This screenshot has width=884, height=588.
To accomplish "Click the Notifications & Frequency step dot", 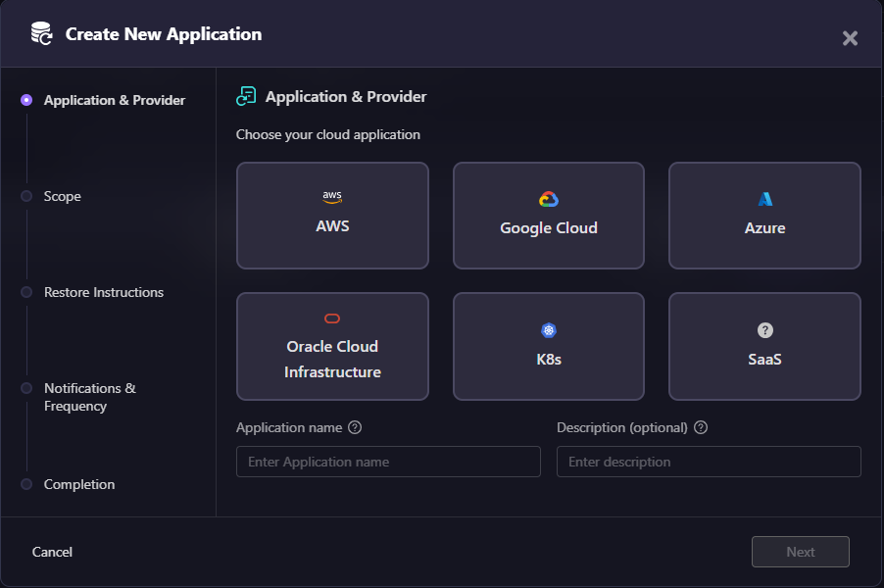I will [26, 388].
